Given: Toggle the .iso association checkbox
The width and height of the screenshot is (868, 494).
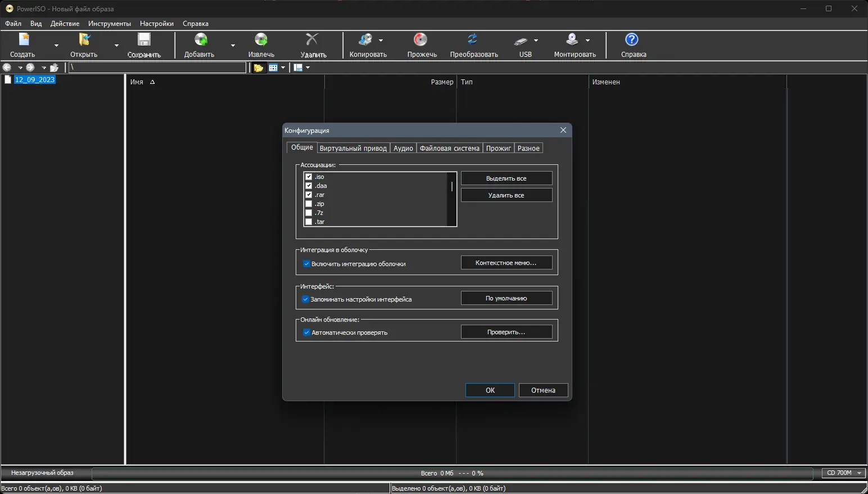Looking at the screenshot, I should [x=309, y=177].
